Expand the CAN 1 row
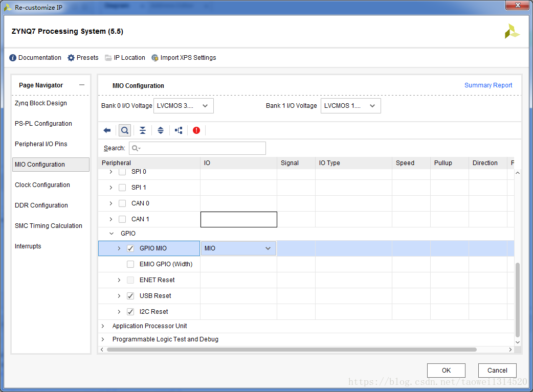533x392 pixels. tap(111, 219)
